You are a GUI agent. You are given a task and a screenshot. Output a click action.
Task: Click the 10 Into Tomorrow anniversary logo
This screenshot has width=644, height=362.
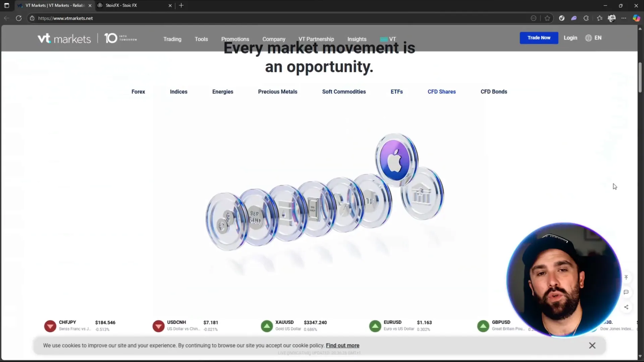tap(121, 38)
